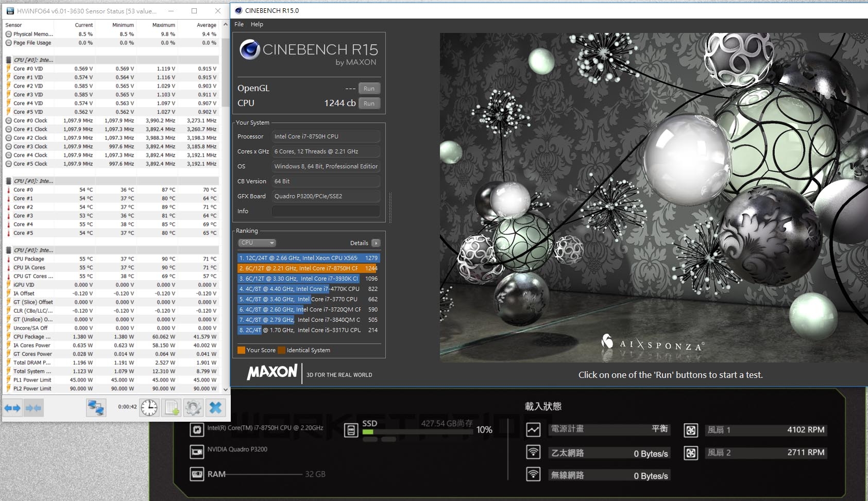Open the CPU ranking dropdown
This screenshot has height=501, width=868.
click(257, 243)
